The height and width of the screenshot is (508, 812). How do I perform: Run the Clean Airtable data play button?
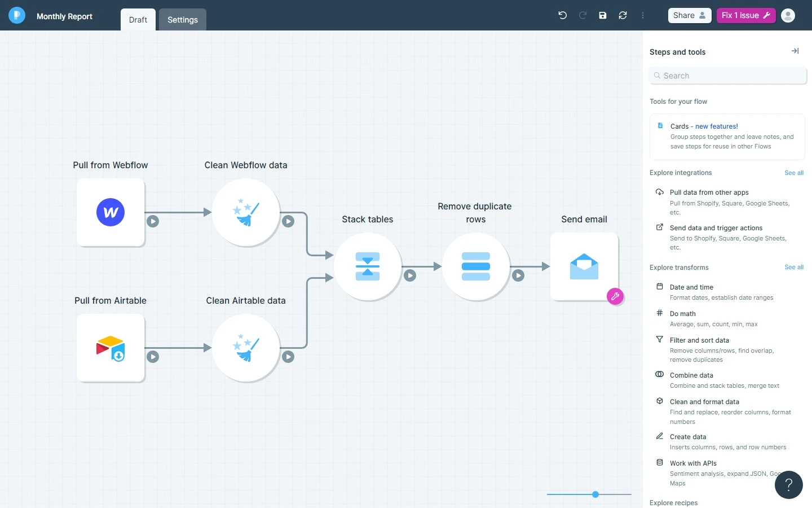tap(288, 357)
